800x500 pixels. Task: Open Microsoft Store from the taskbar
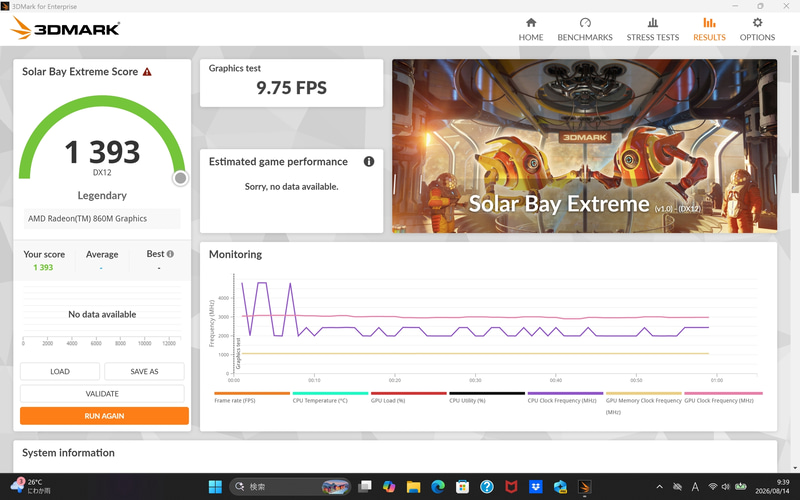462,487
